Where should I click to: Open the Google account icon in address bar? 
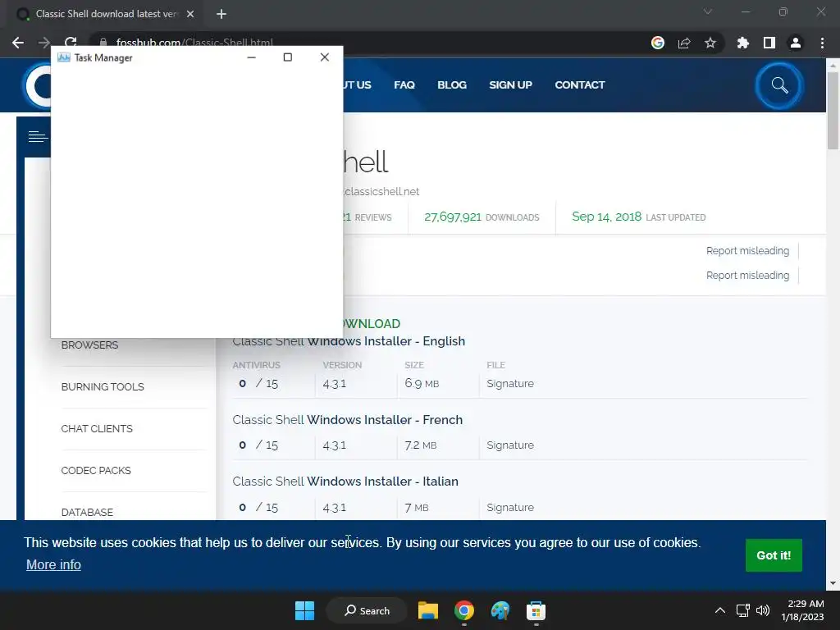click(x=658, y=43)
